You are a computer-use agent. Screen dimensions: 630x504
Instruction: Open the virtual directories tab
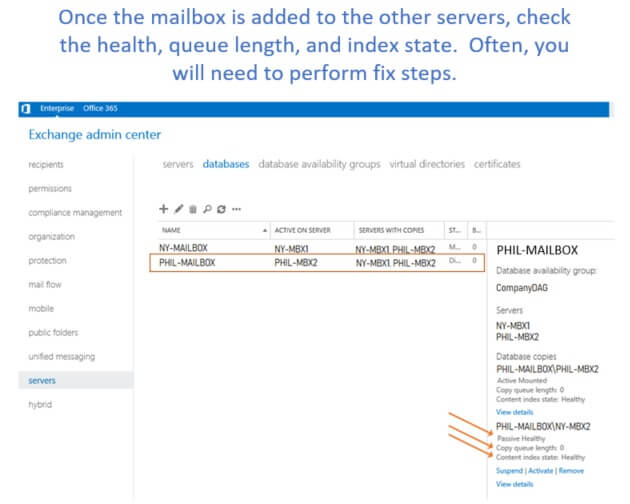point(427,164)
